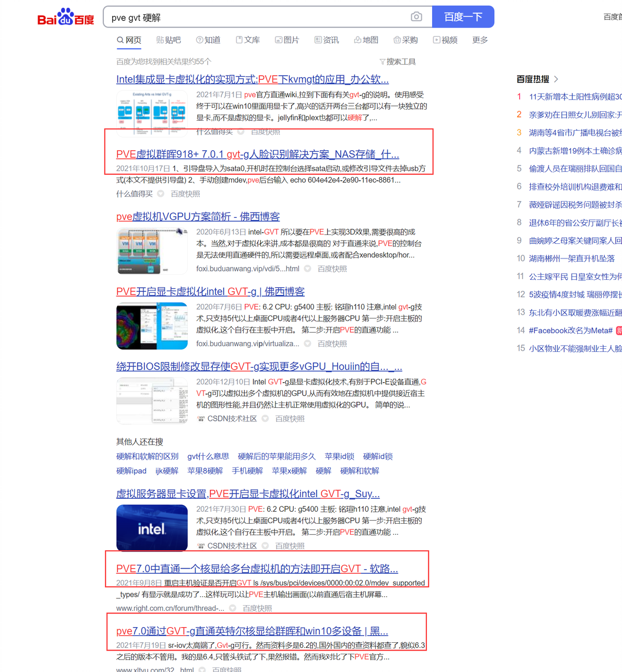Open hot search '薇娅辟谣因税务问题被封杀'
The width and height of the screenshot is (622, 672).
(575, 205)
